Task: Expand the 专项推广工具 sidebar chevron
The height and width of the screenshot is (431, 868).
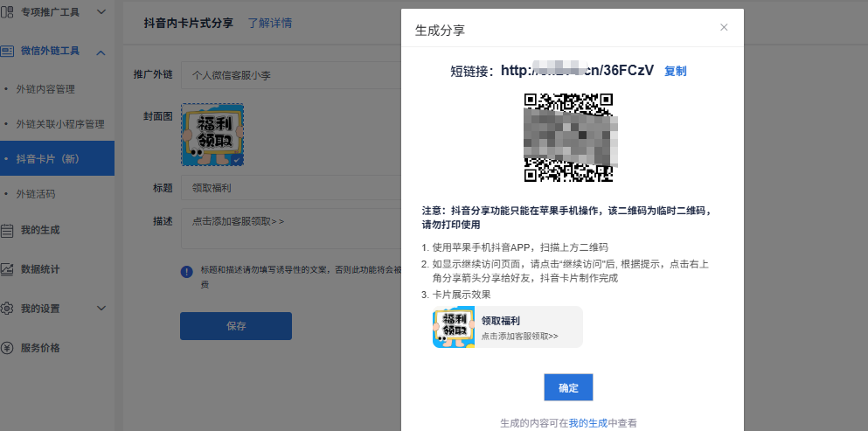Action: tap(101, 12)
